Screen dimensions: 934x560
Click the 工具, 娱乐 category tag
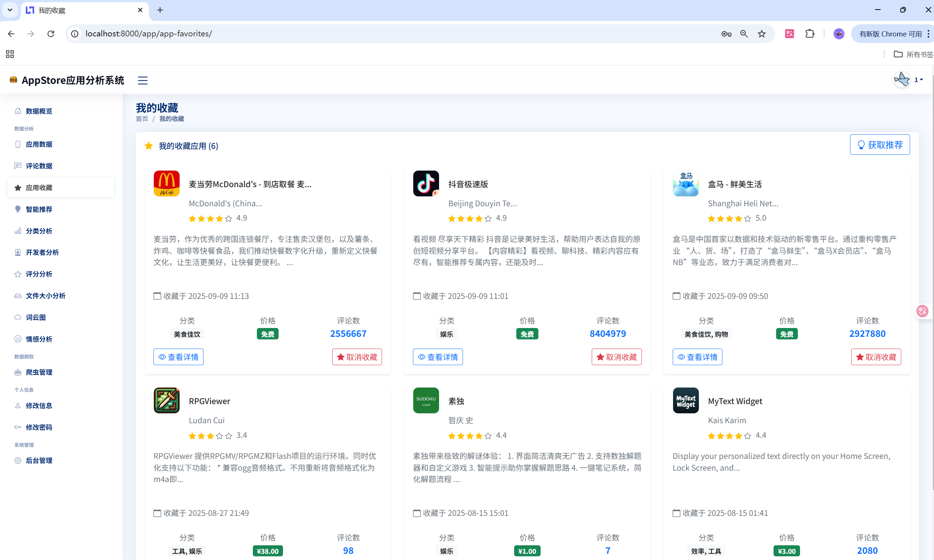pyautogui.click(x=187, y=551)
